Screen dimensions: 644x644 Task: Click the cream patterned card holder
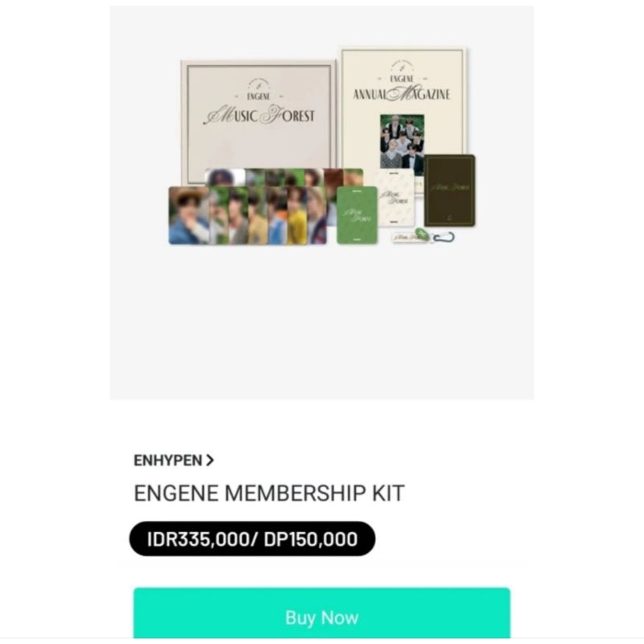[394, 198]
